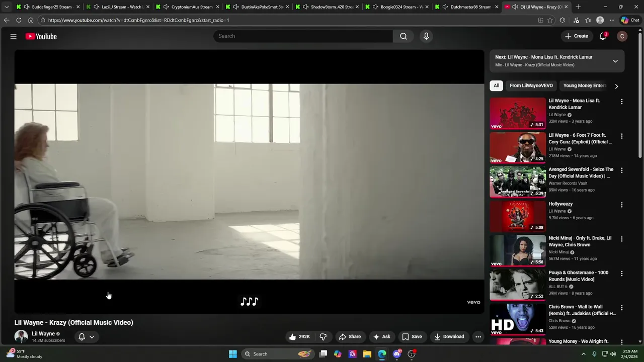Open Chris Brown Wall to Wall title
This screenshot has width=644, height=362.
click(582, 310)
